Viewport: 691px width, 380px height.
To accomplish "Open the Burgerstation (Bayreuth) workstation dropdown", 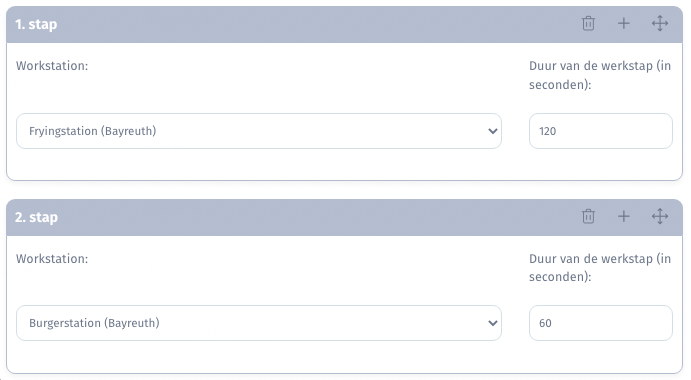I will click(x=259, y=323).
